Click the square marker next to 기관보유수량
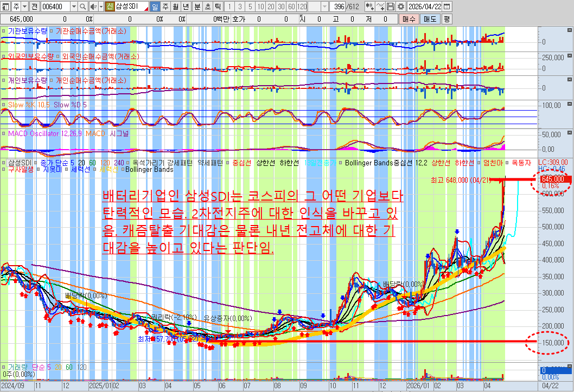This screenshot has width=574, height=392. point(4,31)
